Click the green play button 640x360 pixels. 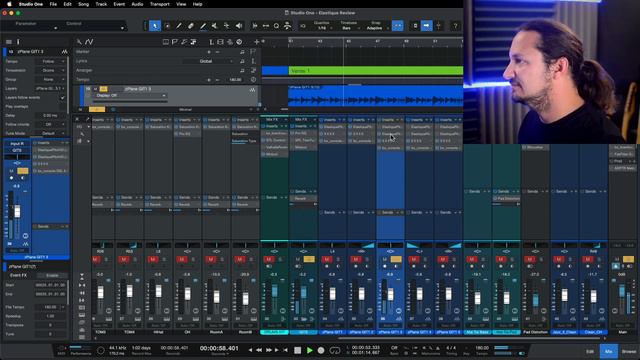[309, 350]
